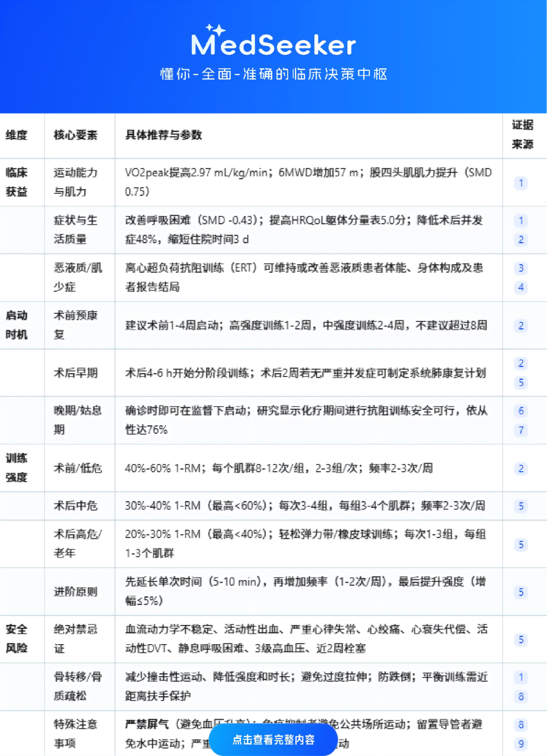The image size is (547, 756).
Task: Click the 40%-60% 1-RM parameters text
Action: tap(279, 468)
